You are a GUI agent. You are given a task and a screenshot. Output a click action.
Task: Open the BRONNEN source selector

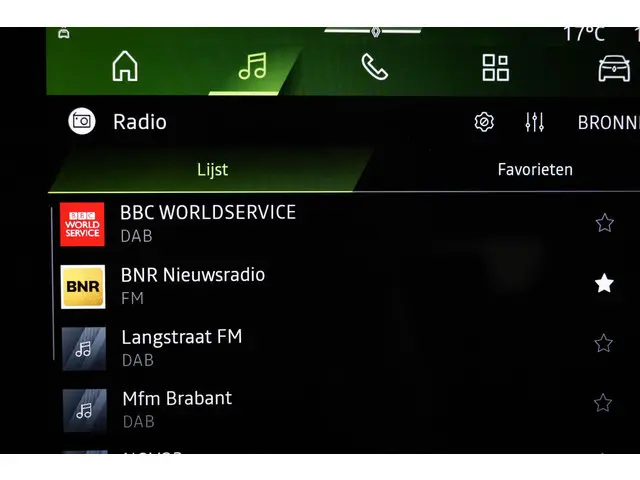pyautogui.click(x=608, y=123)
